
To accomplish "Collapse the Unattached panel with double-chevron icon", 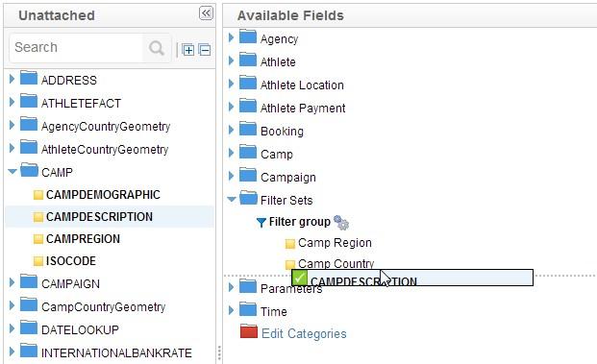I will 206,13.
